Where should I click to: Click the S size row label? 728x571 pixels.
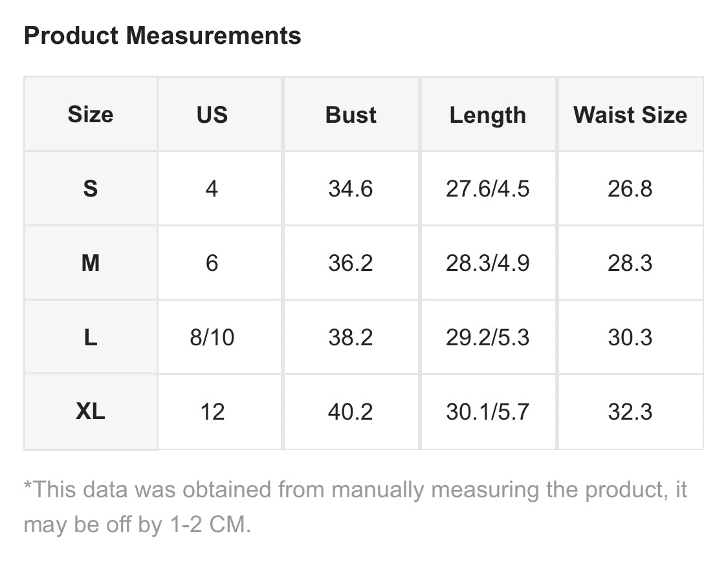pyautogui.click(x=91, y=189)
